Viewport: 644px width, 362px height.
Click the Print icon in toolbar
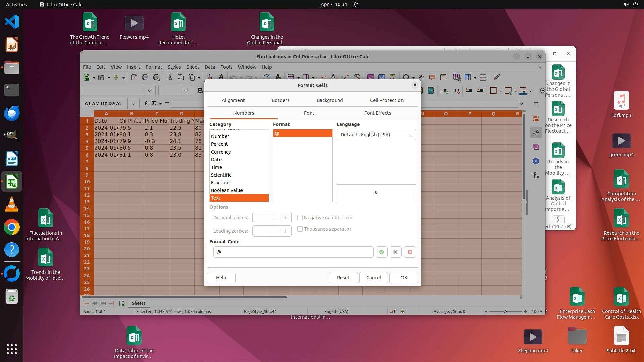click(x=145, y=77)
